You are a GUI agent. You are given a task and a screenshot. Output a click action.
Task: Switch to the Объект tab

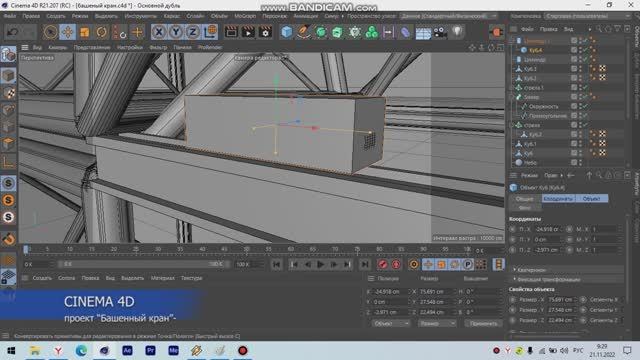pyautogui.click(x=591, y=198)
